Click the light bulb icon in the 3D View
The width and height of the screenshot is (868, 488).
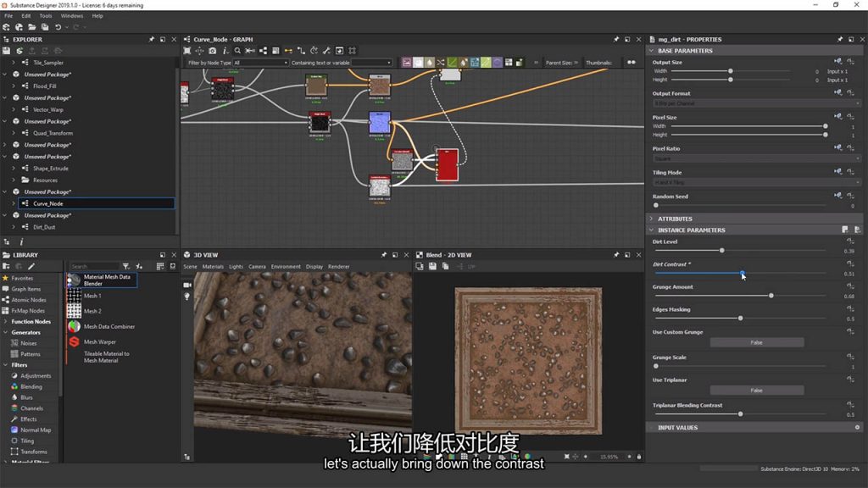[x=187, y=297]
